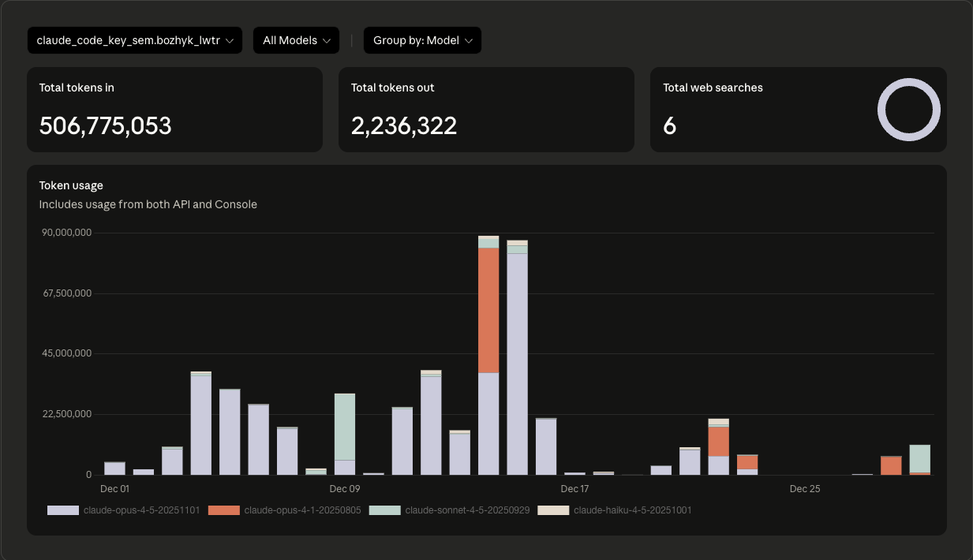Click the green sonnet segment above Dec 09
The height and width of the screenshot is (560, 973).
pos(345,426)
